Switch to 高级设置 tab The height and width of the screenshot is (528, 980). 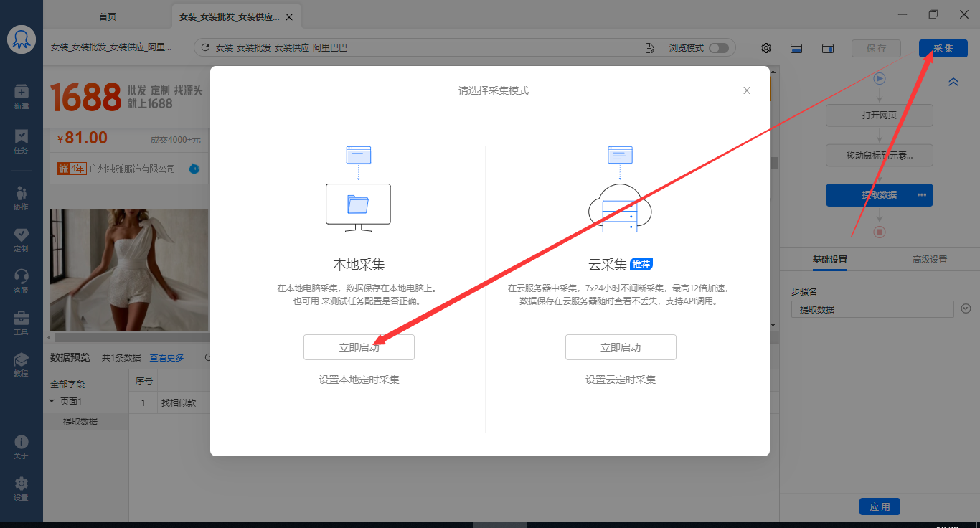point(930,260)
